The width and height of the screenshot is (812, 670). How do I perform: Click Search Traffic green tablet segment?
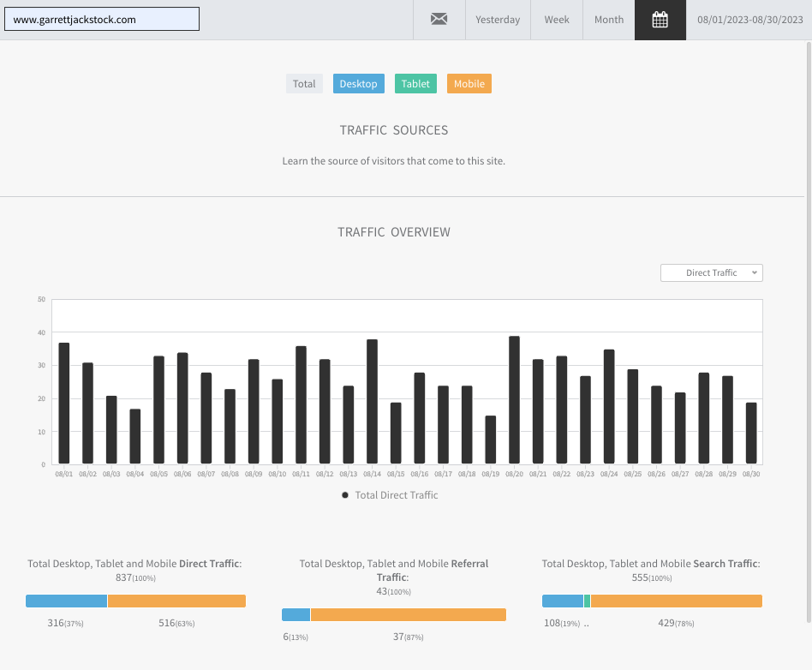(x=588, y=601)
